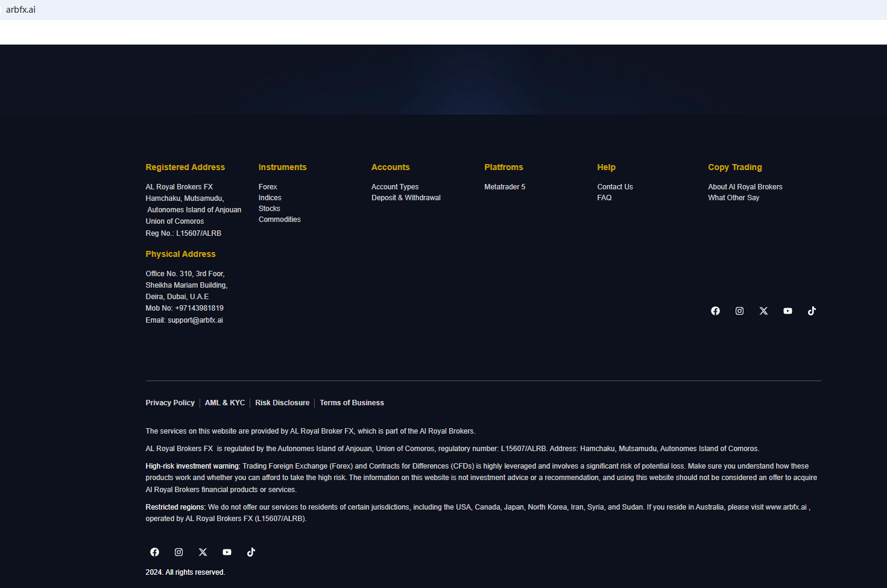Open the Stocks link
Viewport: 887px width, 588px height.
coord(270,209)
